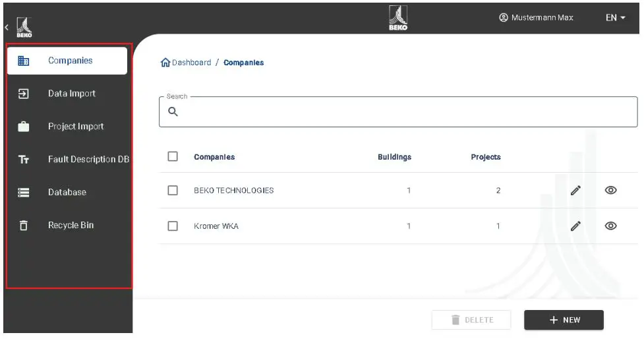Sort by the Projects column header
This screenshot has height=339, width=644.
485,157
